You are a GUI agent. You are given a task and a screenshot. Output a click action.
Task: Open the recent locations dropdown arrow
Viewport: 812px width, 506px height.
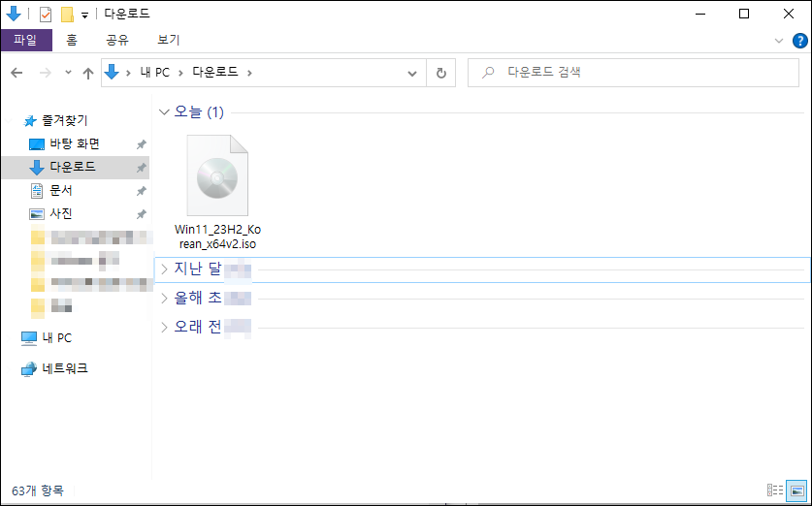click(x=68, y=73)
